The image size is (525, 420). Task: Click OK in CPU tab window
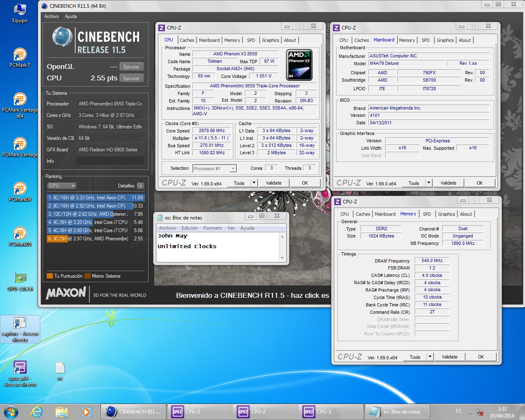pyautogui.click(x=305, y=183)
